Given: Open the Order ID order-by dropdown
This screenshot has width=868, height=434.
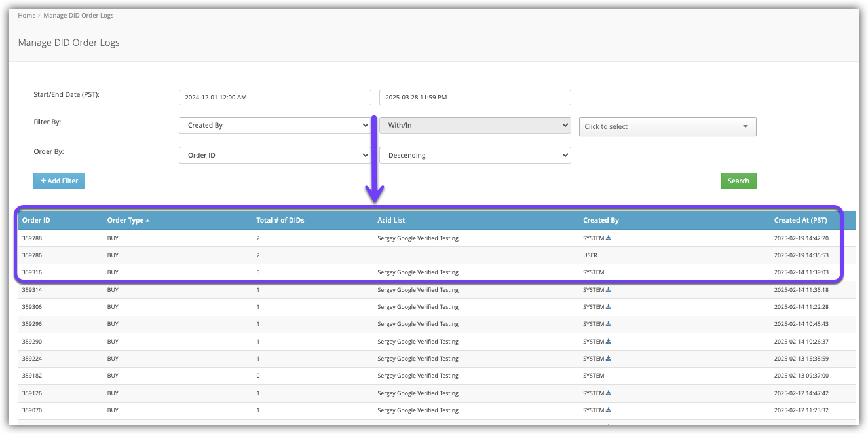Looking at the screenshot, I should point(274,155).
